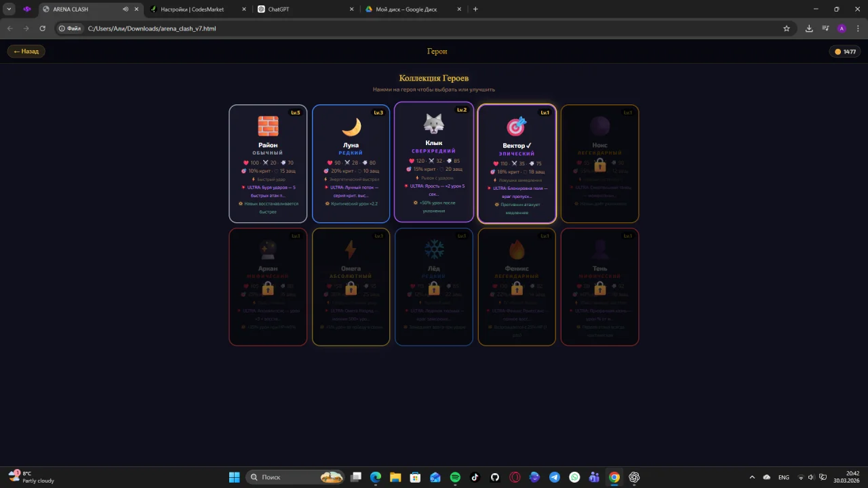
Task: Pick the Клык wolf hero card
Action: tap(434, 162)
